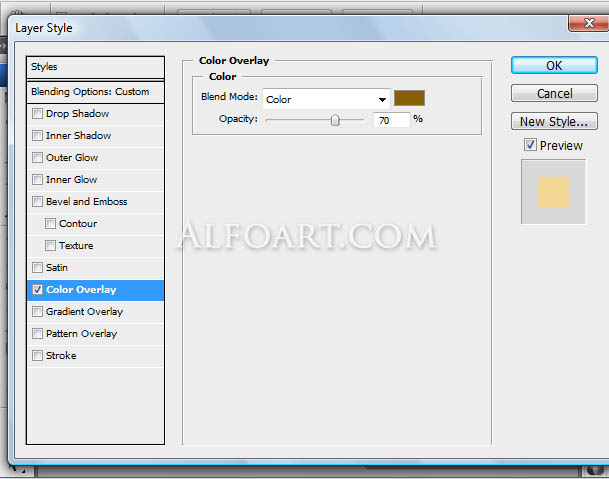Screen dimensions: 609x479
Task: Click the Cancel button
Action: (x=554, y=93)
